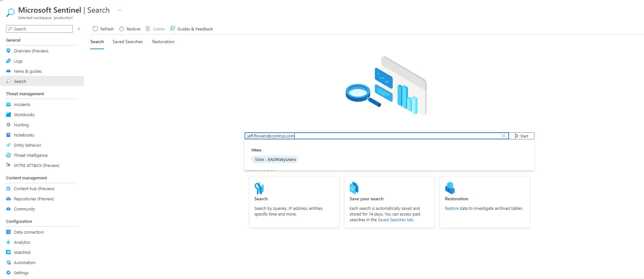Click the Restoration card cubes icon
Image resolution: width=644 pixels, height=279 pixels.
[450, 188]
